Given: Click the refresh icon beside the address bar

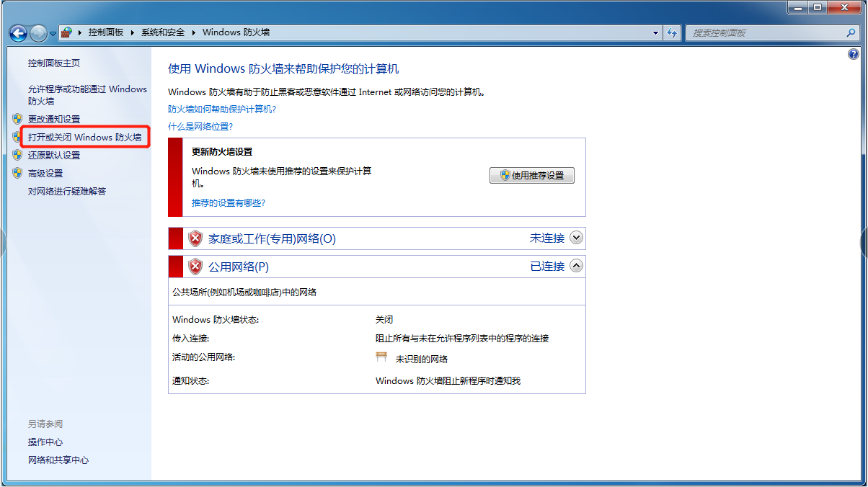Looking at the screenshot, I should (673, 32).
